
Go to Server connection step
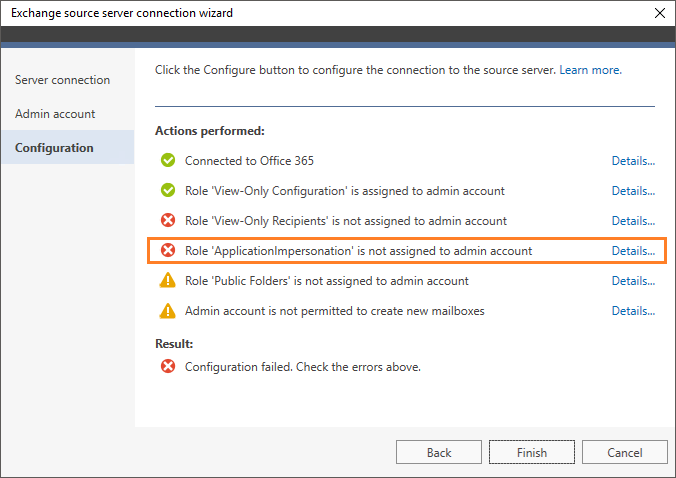63,80
